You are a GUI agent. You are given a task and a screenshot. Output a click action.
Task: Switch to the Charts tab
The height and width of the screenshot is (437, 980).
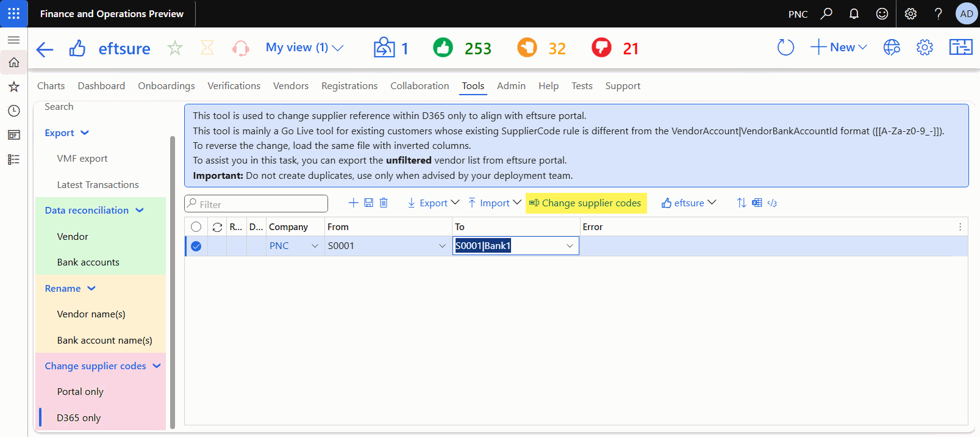[51, 86]
